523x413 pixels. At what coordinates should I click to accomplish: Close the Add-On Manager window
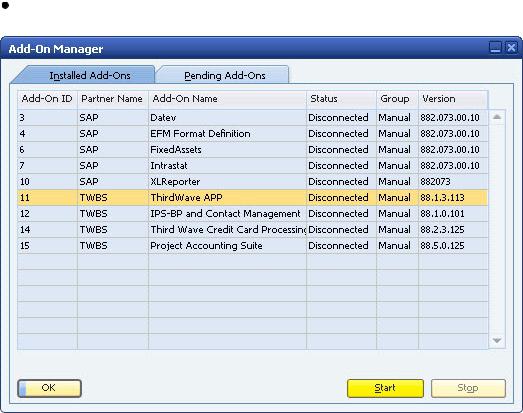click(x=511, y=47)
